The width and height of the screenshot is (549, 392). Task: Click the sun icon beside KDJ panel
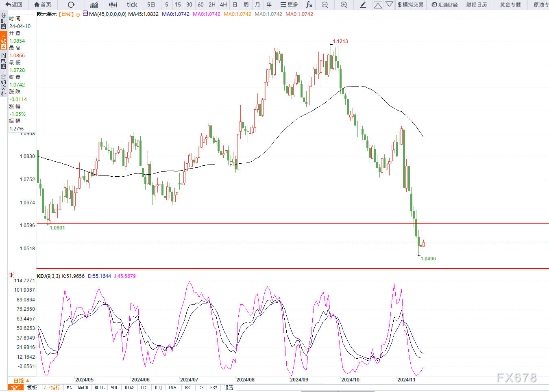[x=11, y=275]
